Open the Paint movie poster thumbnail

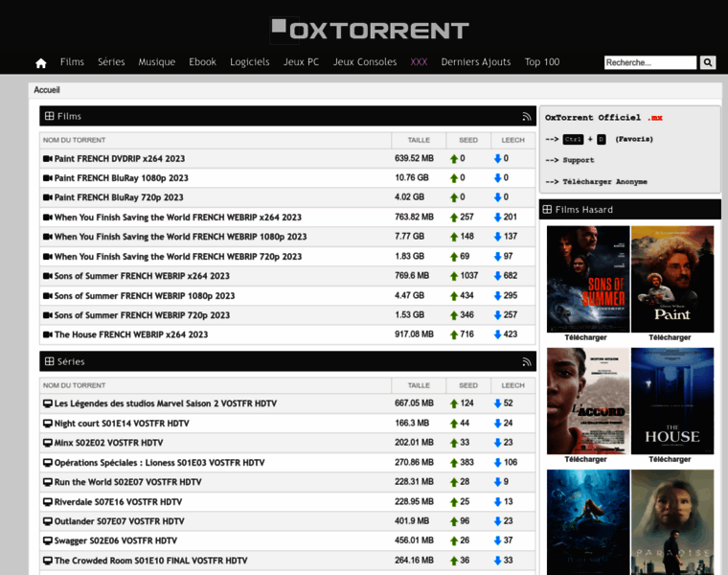672,279
